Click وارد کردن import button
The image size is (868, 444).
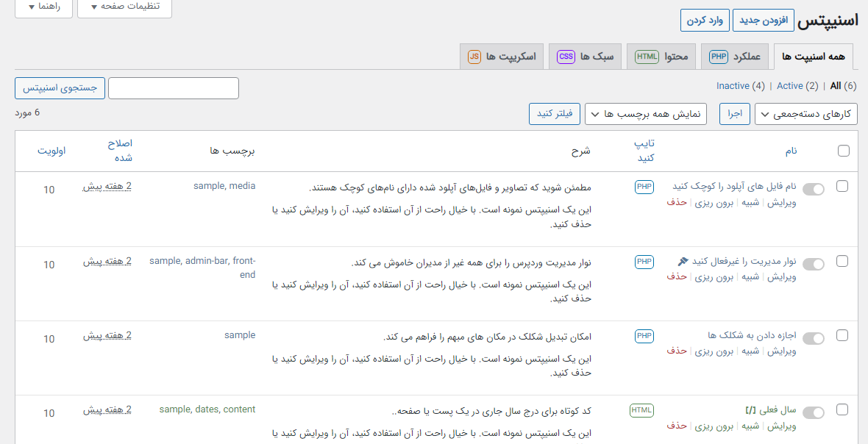(705, 21)
